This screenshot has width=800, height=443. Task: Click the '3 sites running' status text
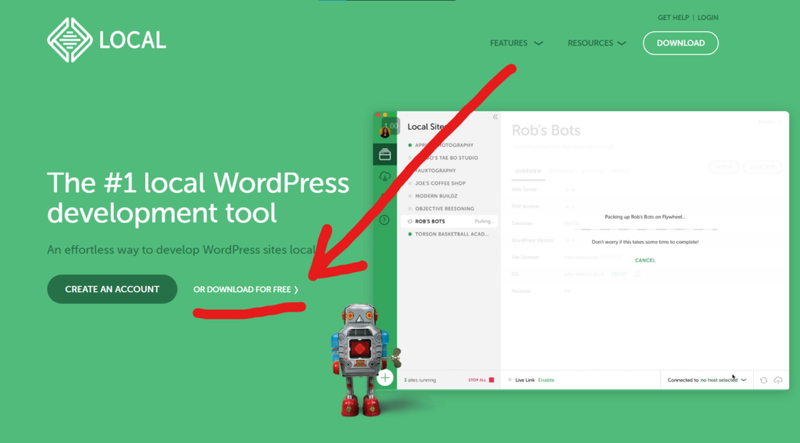coord(420,380)
